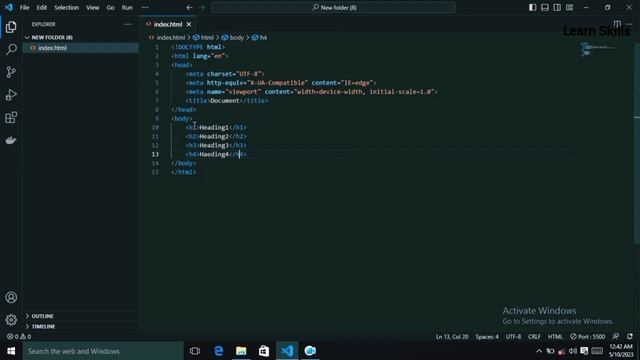Select index.html in the Explorer tree
The image size is (640, 360).
point(80,48)
